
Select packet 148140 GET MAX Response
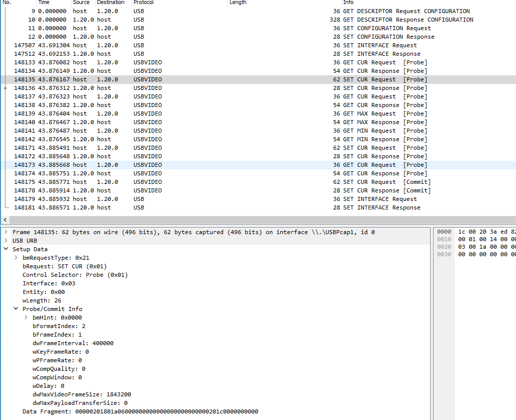pyautogui.click(x=258, y=123)
